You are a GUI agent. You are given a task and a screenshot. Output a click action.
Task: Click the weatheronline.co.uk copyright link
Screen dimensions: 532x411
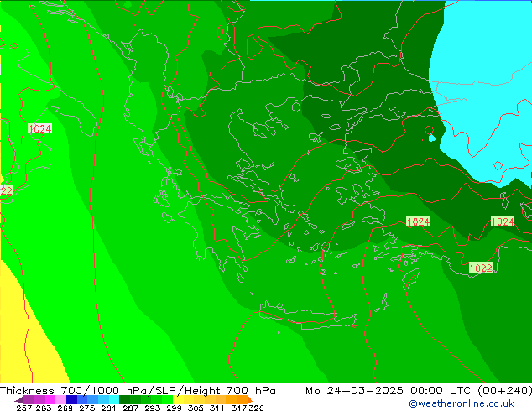[x=461, y=403]
